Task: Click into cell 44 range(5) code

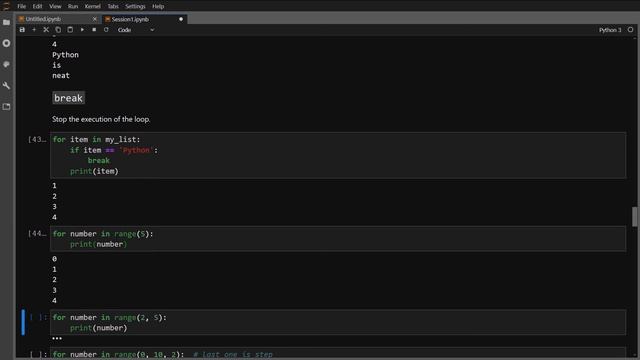Action: pos(338,239)
